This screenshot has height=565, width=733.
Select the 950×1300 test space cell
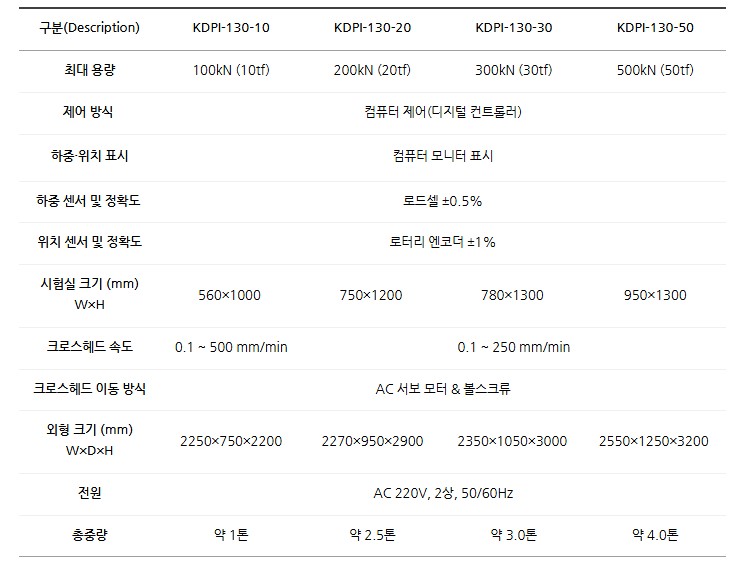[x=655, y=295]
